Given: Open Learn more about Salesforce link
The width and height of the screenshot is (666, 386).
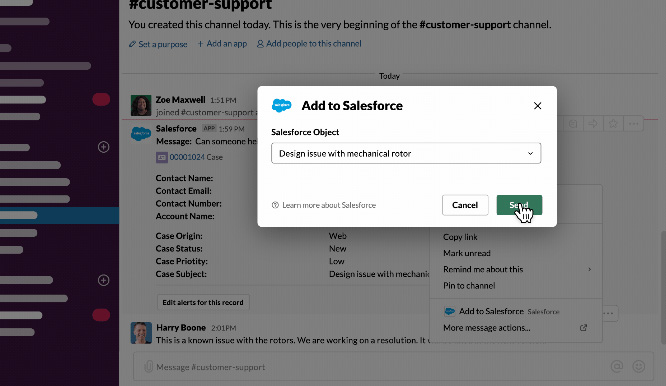Looking at the screenshot, I should (329, 205).
